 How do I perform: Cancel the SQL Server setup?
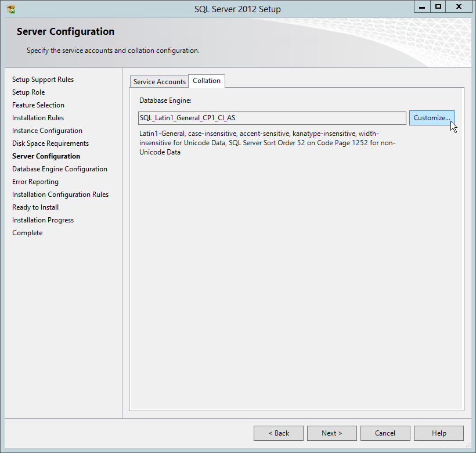click(385, 433)
